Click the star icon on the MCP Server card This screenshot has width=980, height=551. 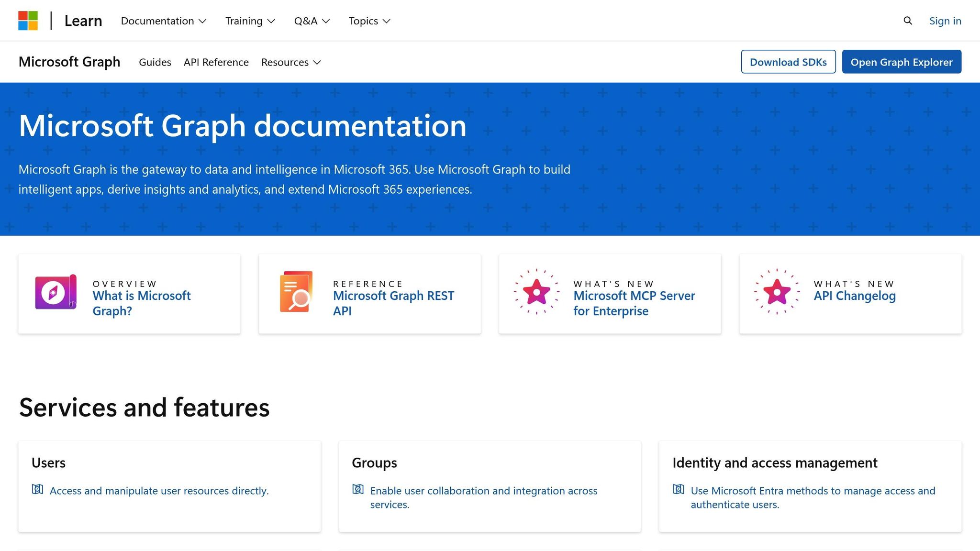pos(537,292)
